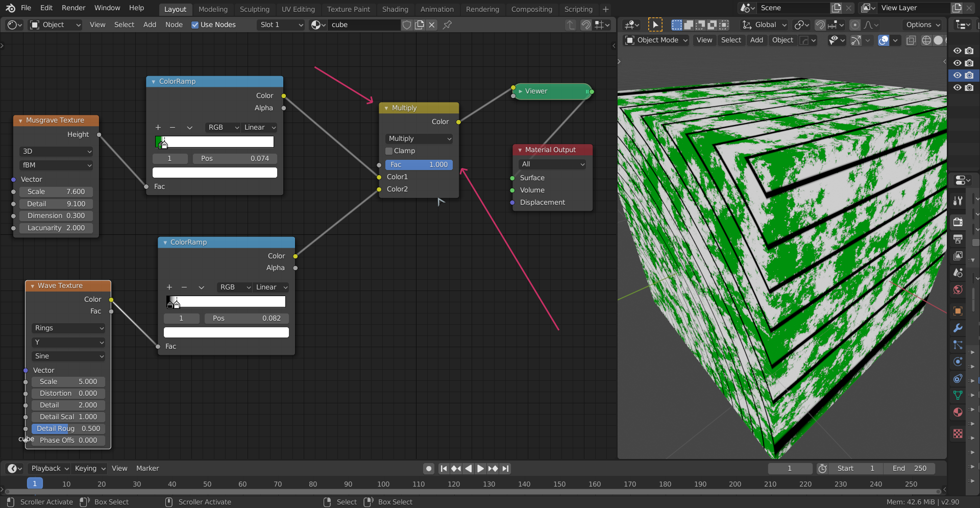Enable Clamp on the Multiply node
This screenshot has width=980, height=508.
[x=389, y=151]
